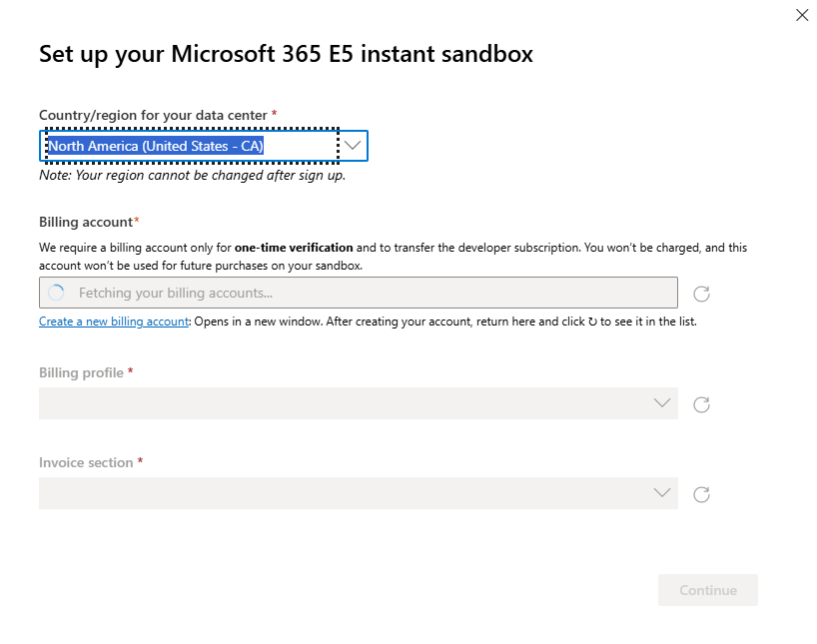Select the North America (United States - CA) text
817x644 pixels.
(156, 146)
